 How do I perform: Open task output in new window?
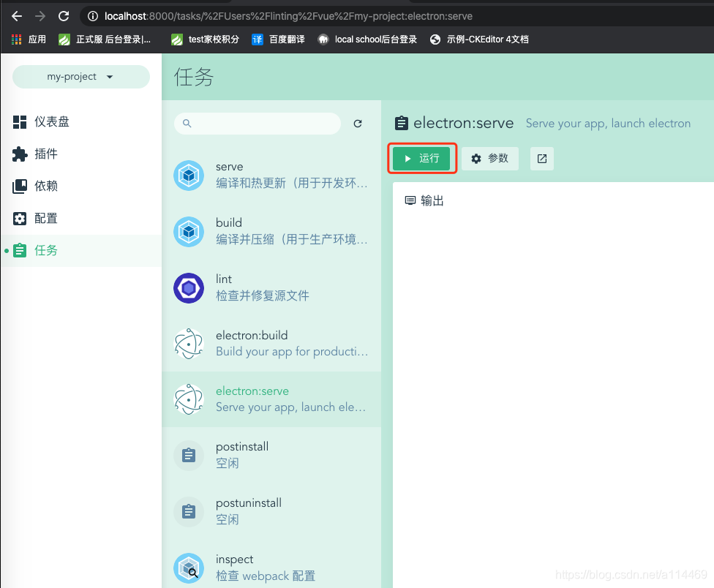coord(541,159)
